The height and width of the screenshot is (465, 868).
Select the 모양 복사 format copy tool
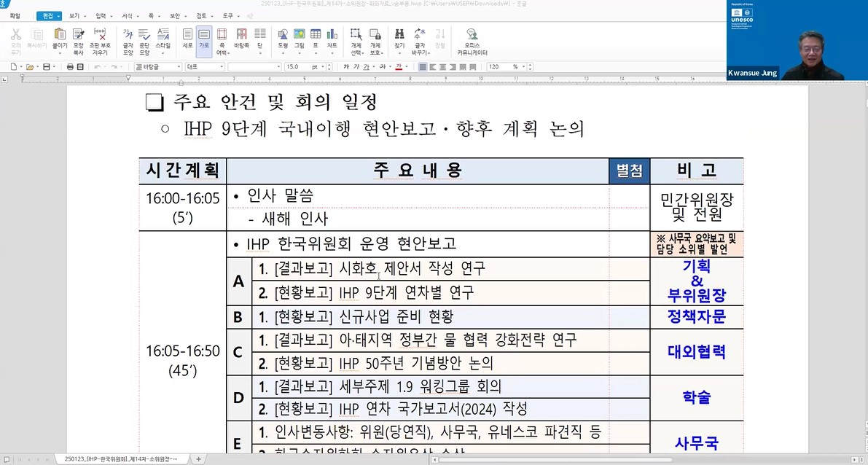pos(78,42)
